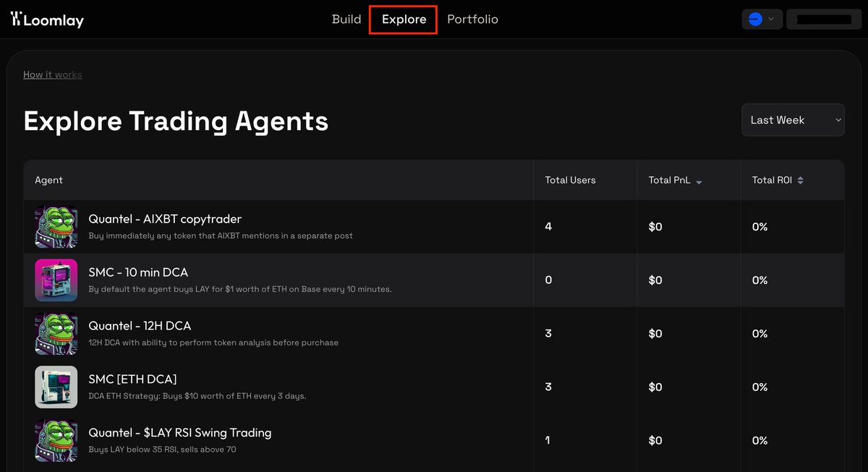Click total users 1 for $LAY RSI Swing
This screenshot has height=472, width=868.
point(548,441)
